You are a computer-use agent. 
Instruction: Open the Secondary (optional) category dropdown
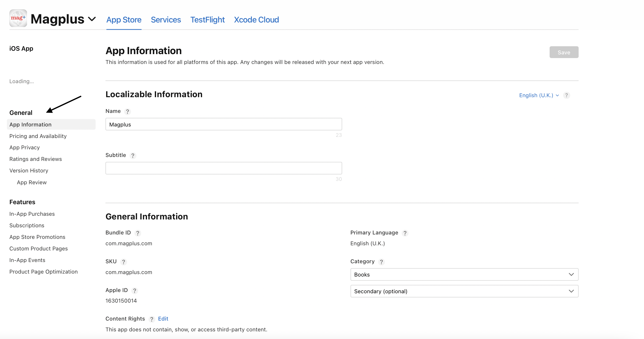[x=464, y=291]
